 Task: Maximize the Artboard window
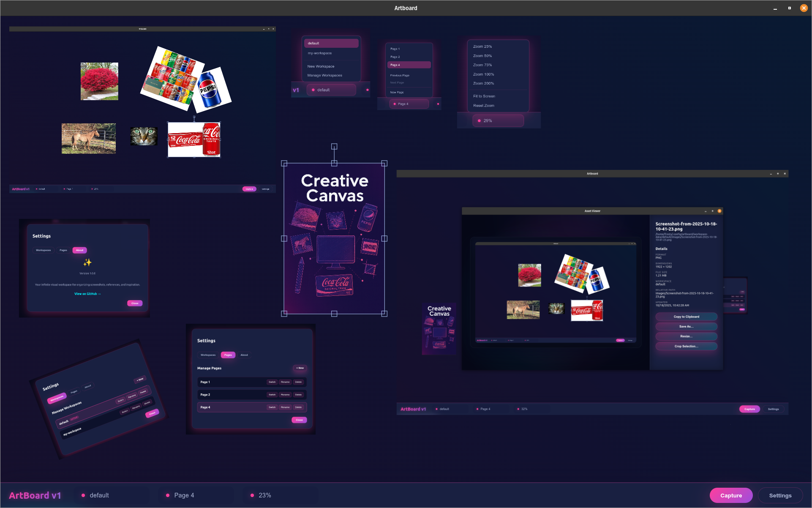pyautogui.click(x=789, y=8)
